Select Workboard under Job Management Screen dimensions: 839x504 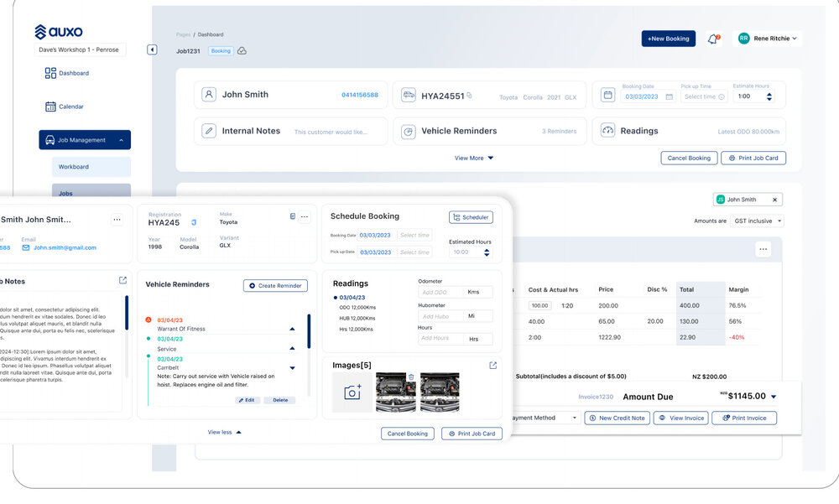point(91,167)
